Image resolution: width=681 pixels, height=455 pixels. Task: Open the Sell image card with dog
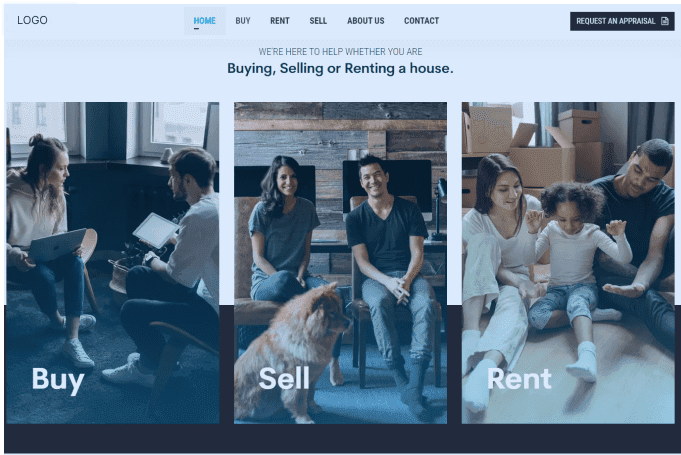pos(340,263)
